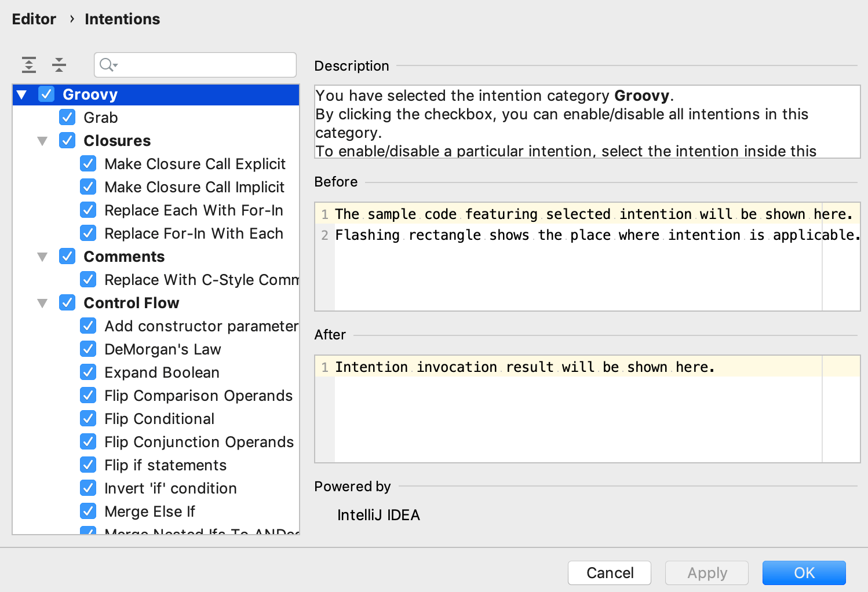
Task: Collapse the Comments category
Action: pyautogui.click(x=42, y=256)
